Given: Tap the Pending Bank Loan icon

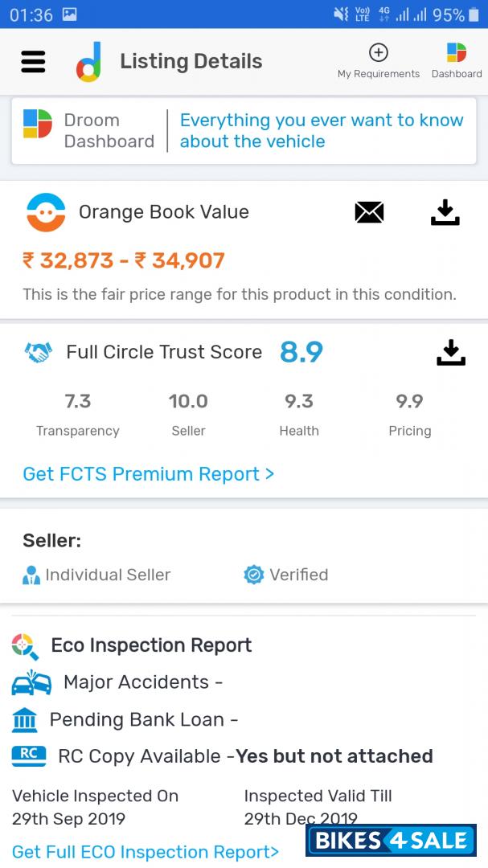Looking at the screenshot, I should [25, 719].
